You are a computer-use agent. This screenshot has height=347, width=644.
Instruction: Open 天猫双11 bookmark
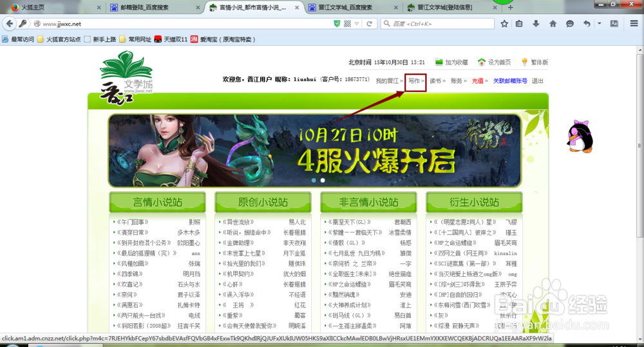coord(171,39)
